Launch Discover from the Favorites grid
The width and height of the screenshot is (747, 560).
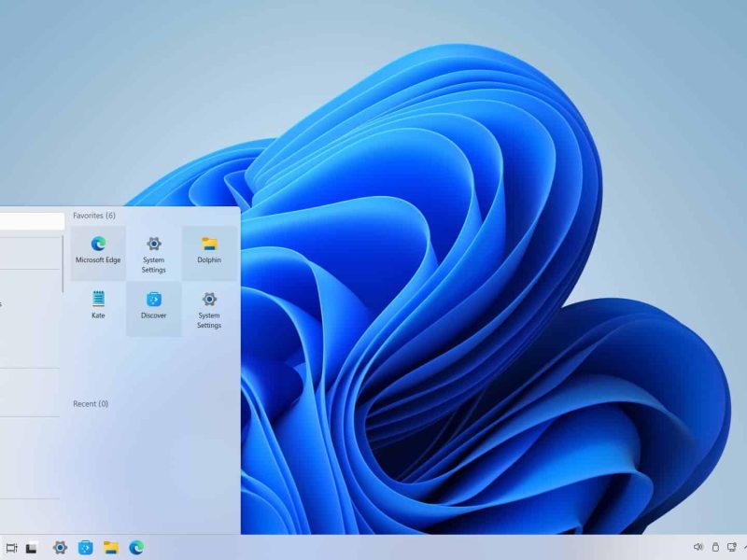pos(153,309)
